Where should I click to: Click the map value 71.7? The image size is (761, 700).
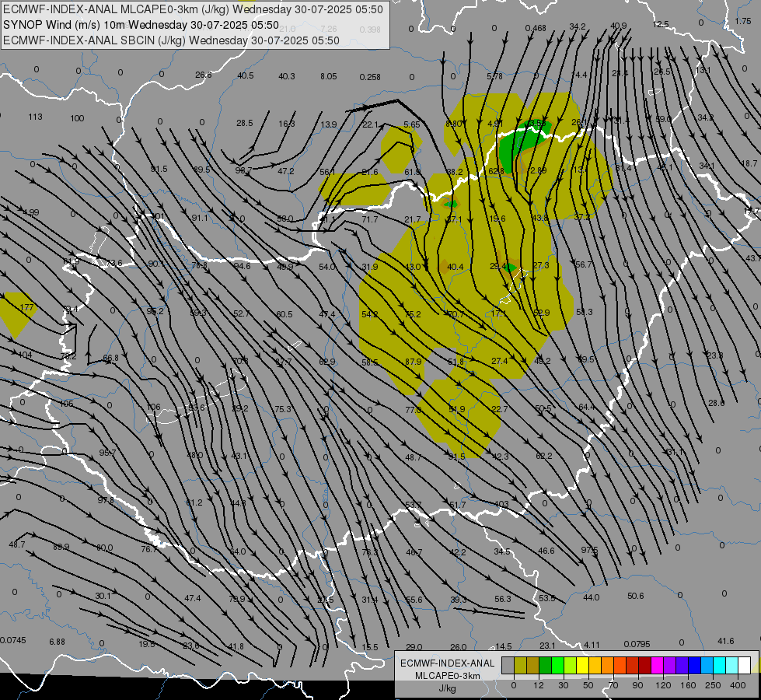coord(370,219)
